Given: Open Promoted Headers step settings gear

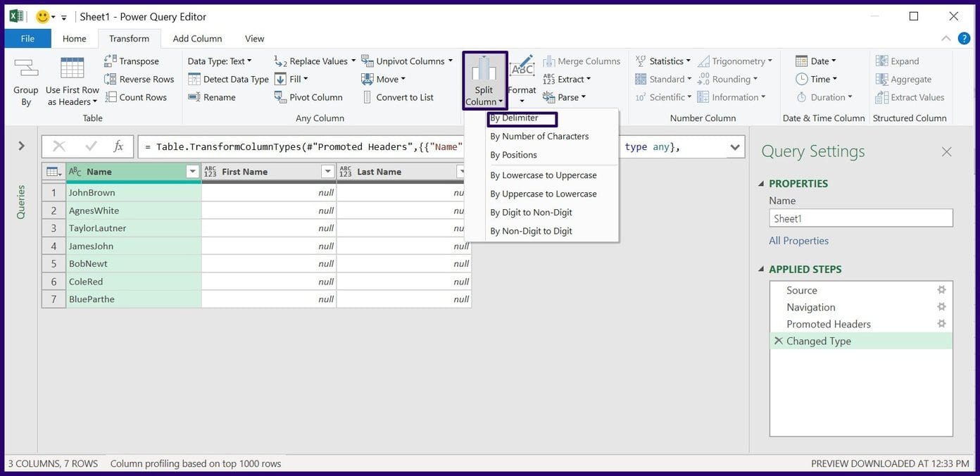Looking at the screenshot, I should pos(941,324).
